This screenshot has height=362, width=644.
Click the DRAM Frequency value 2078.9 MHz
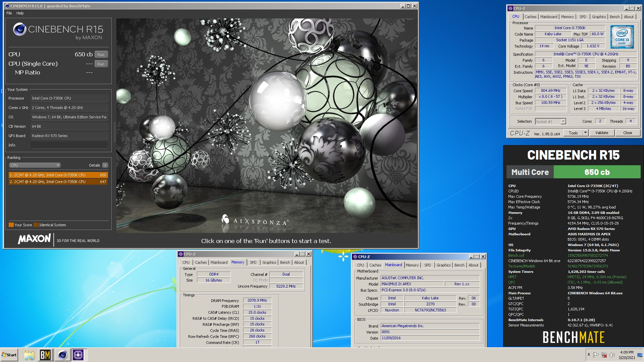(x=257, y=301)
